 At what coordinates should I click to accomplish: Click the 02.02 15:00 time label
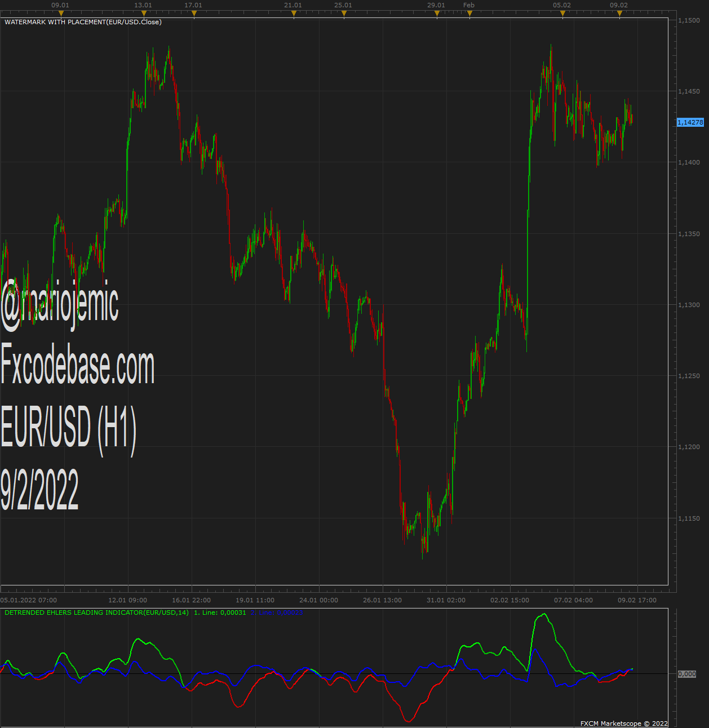[x=510, y=600]
